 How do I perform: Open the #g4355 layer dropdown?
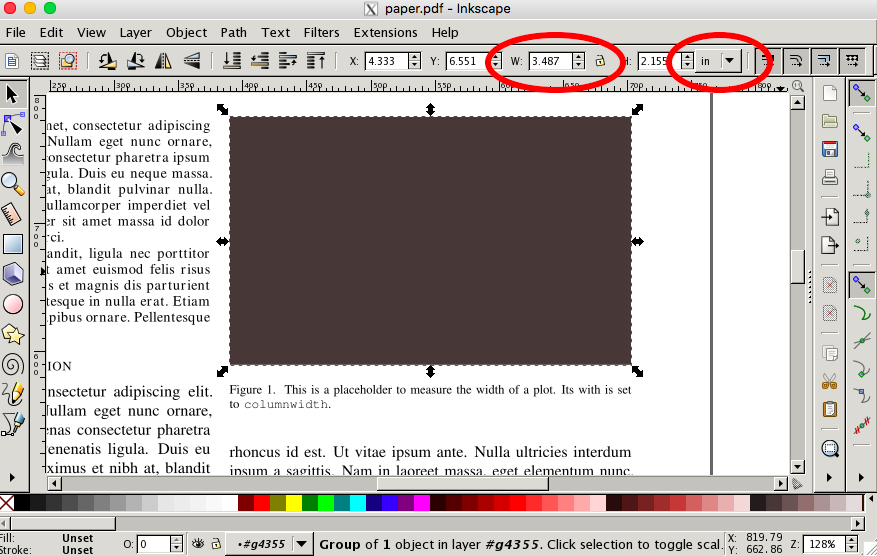tap(301, 544)
